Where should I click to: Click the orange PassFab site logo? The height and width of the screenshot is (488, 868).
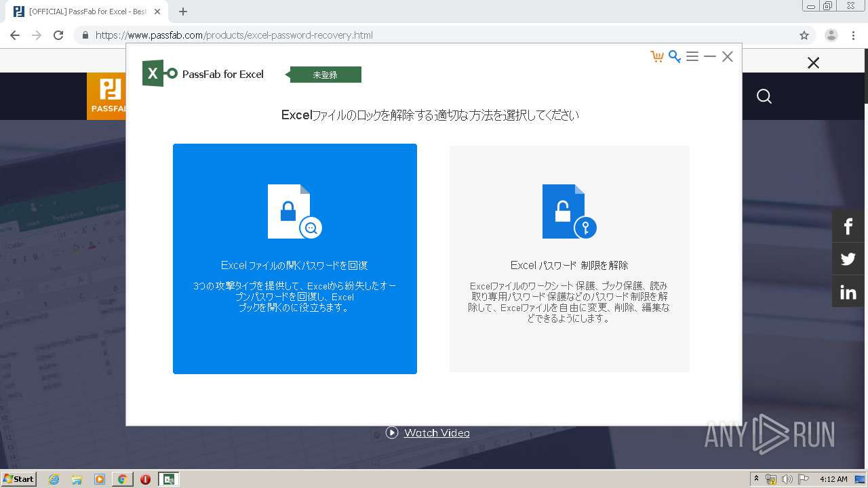[106, 96]
